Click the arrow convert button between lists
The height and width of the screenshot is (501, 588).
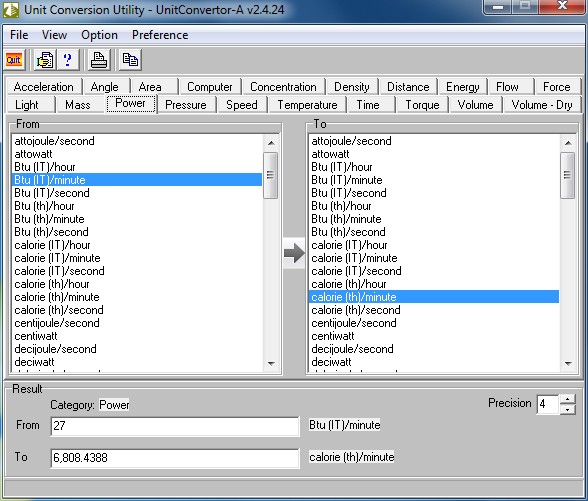click(x=294, y=253)
